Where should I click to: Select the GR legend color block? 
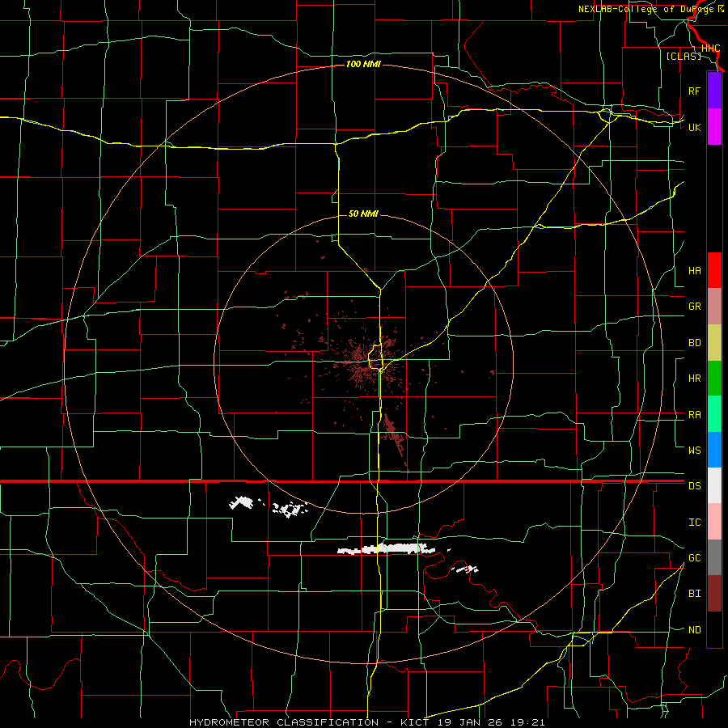coord(714,306)
